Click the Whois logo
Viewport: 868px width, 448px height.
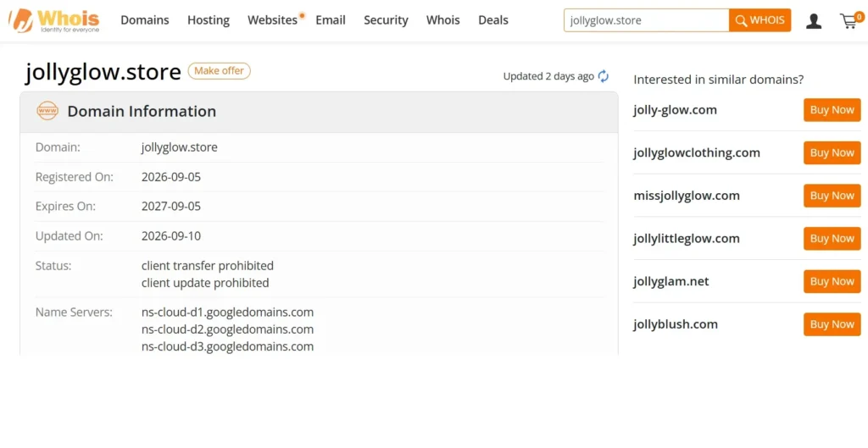coord(53,20)
